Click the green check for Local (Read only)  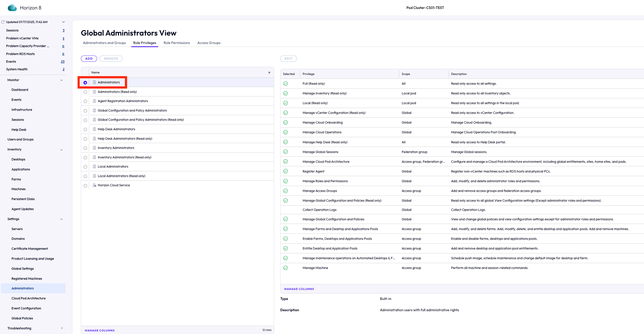point(285,103)
